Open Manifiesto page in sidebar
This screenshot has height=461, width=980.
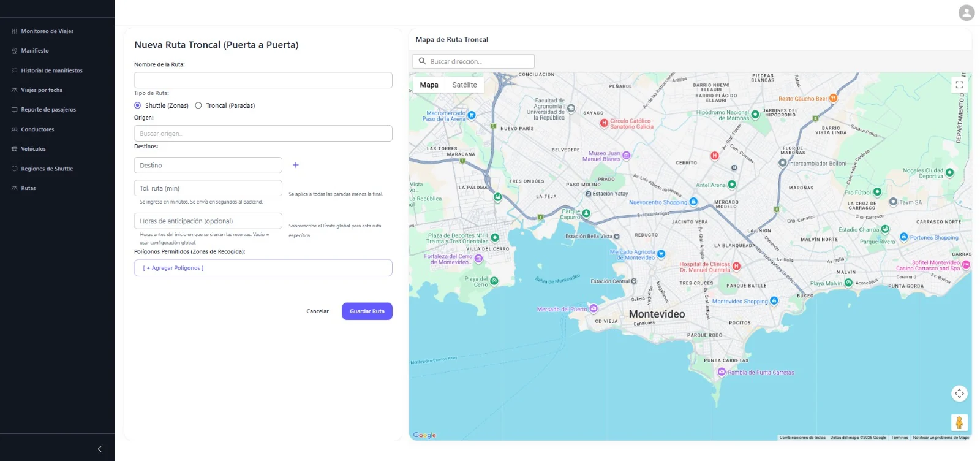tap(35, 51)
